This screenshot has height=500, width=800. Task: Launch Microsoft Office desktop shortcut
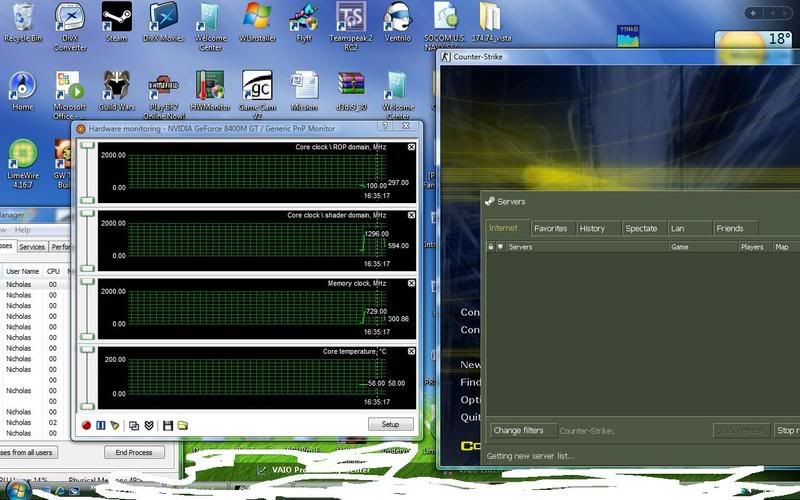tap(69, 95)
